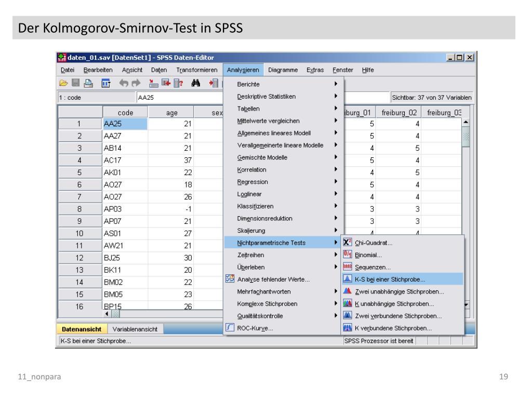The width and height of the screenshot is (532, 399).
Task: Expand the Mittelwerte vergleichen submenu arrow
Action: tap(336, 121)
